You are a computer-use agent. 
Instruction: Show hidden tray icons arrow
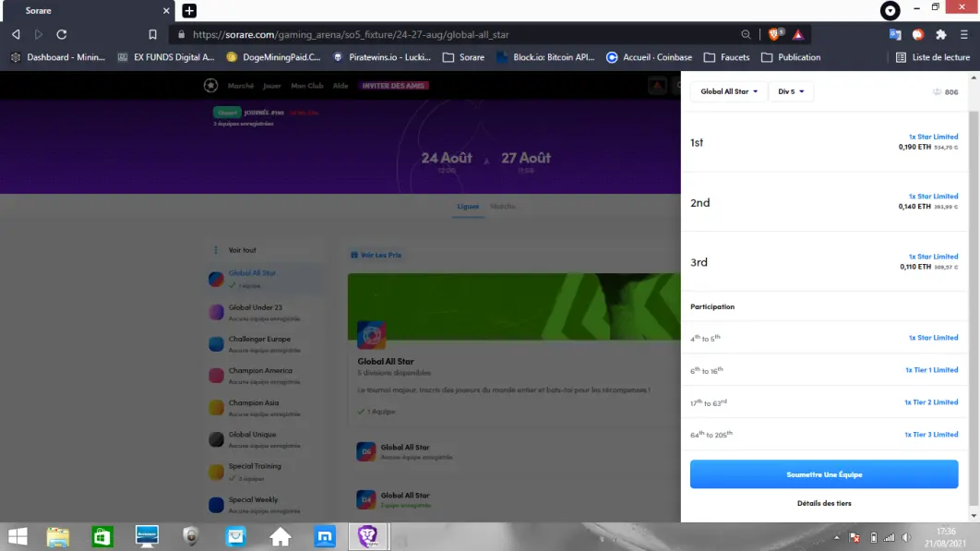tap(836, 538)
